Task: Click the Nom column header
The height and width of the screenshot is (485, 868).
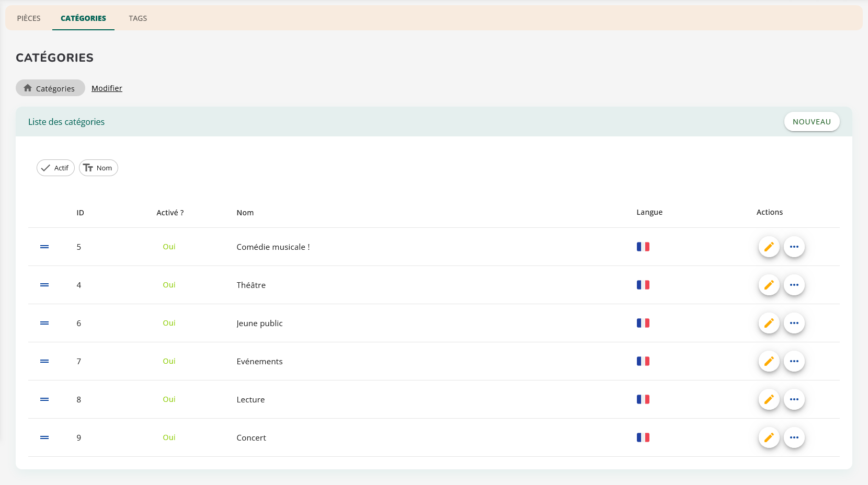Action: [x=245, y=213]
